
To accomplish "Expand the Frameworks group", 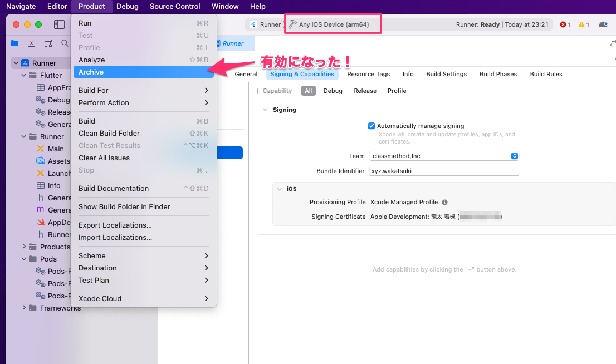I will click(x=23, y=308).
